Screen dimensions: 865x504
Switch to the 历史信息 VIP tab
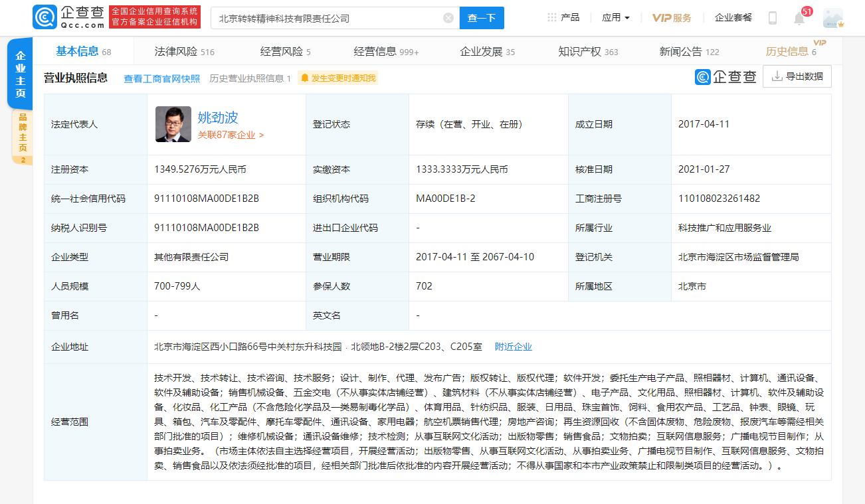pyautogui.click(x=792, y=52)
